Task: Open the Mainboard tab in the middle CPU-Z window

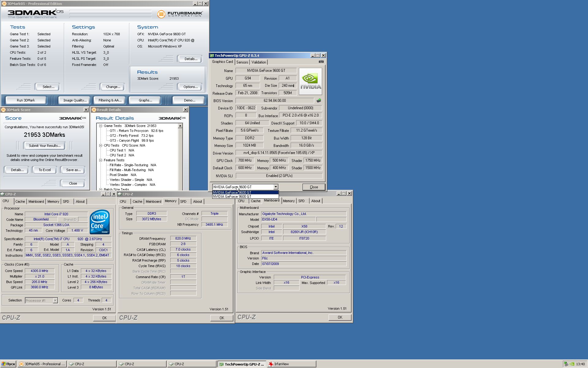Action: [153, 201]
